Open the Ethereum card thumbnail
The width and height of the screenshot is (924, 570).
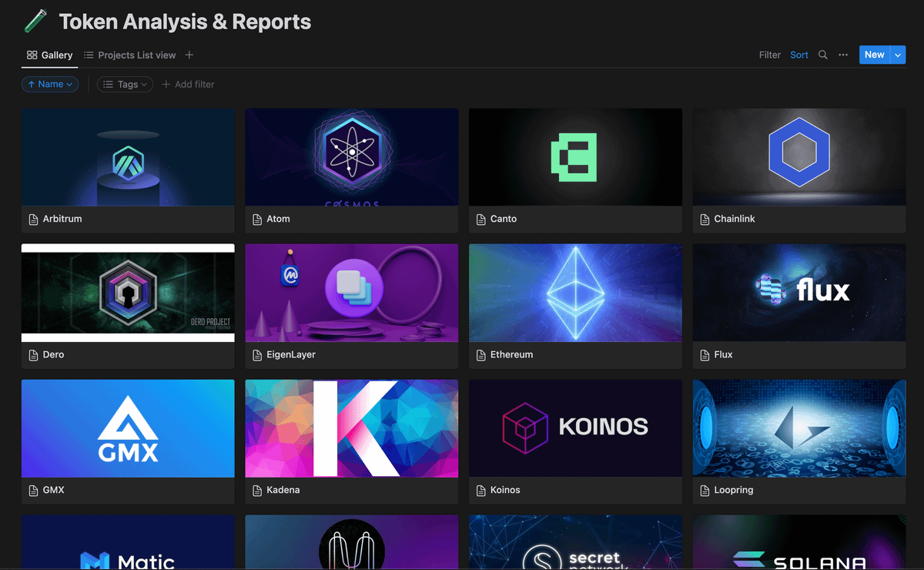(x=575, y=293)
